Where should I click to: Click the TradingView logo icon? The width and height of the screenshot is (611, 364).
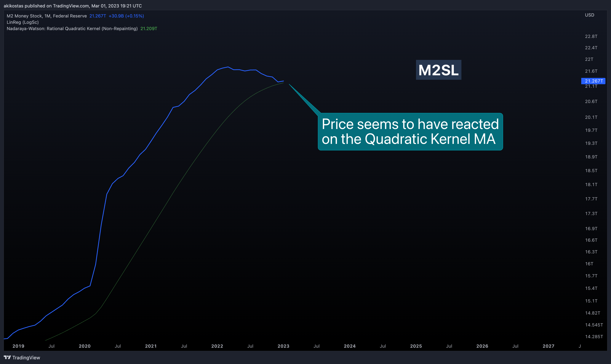(7, 357)
